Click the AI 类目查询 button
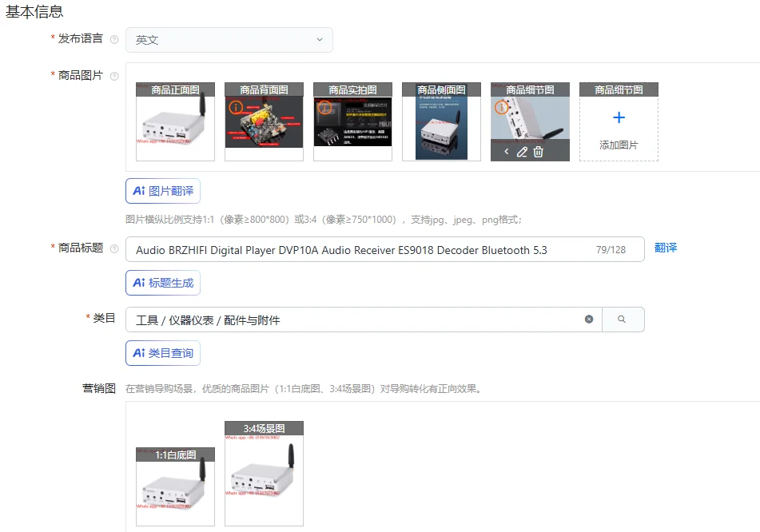This screenshot has width=760, height=532. 163,353
